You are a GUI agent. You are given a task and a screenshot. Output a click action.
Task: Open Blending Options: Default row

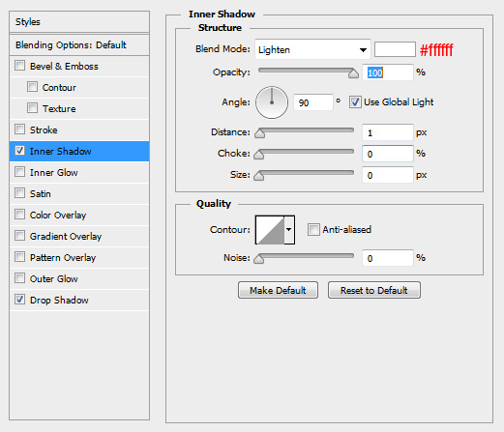79,44
